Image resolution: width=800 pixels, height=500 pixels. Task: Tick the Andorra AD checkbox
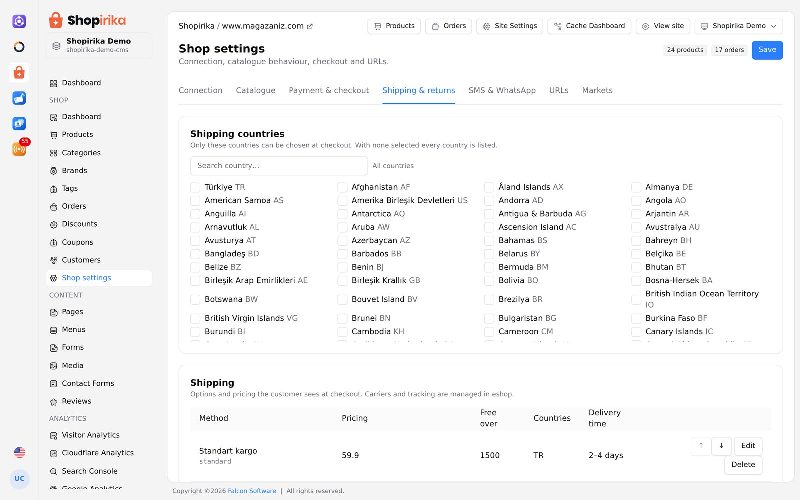coord(489,201)
